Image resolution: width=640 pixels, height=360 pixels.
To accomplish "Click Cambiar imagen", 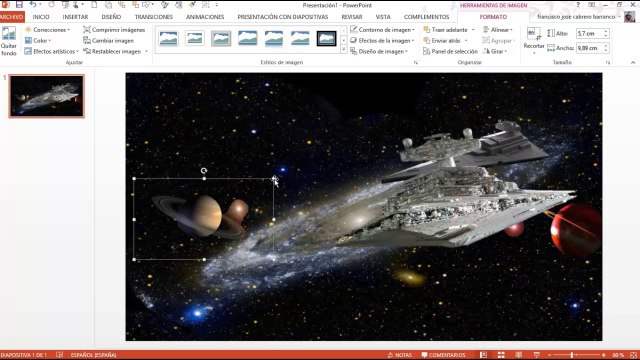I will (x=109, y=40).
